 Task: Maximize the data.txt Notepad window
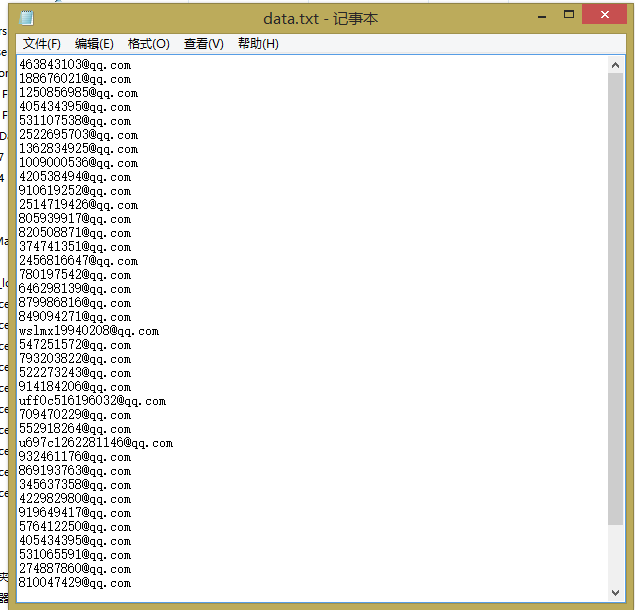pos(569,15)
